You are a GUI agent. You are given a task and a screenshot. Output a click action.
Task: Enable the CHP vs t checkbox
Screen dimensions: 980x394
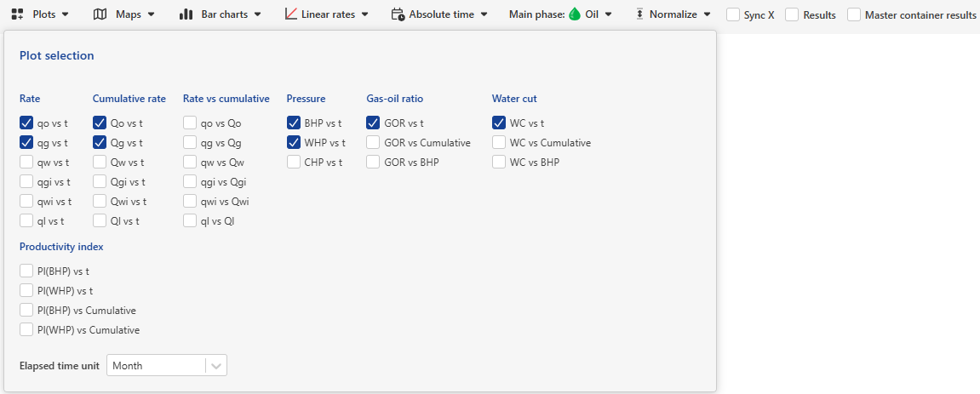[294, 162]
